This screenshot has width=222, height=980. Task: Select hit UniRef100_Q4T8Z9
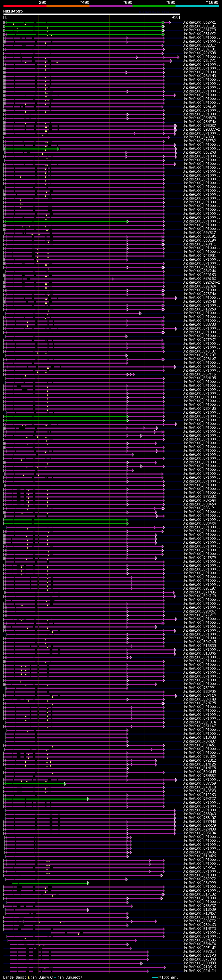(x=199, y=558)
